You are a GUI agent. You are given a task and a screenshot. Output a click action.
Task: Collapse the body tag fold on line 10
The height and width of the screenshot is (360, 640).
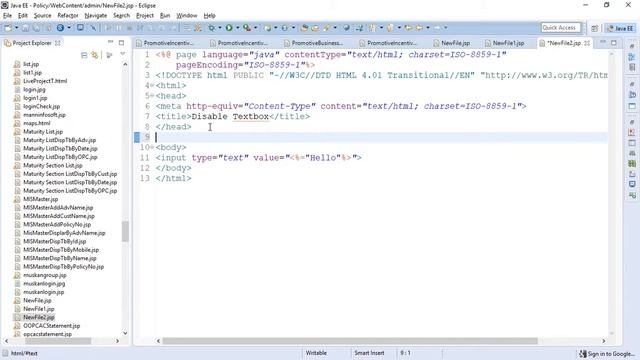[x=152, y=147]
